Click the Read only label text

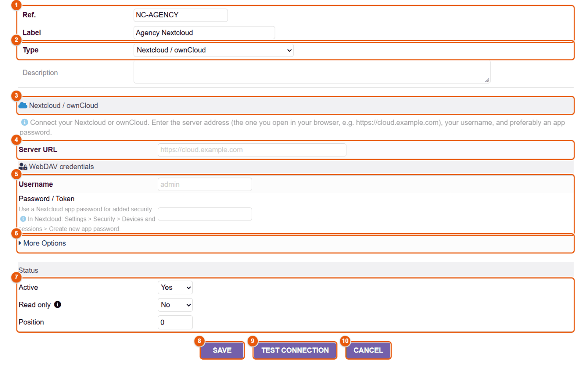tap(35, 304)
